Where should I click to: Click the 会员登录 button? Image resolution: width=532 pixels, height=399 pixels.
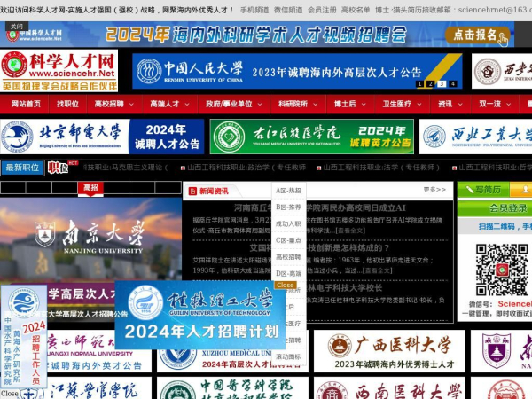[x=495, y=208]
